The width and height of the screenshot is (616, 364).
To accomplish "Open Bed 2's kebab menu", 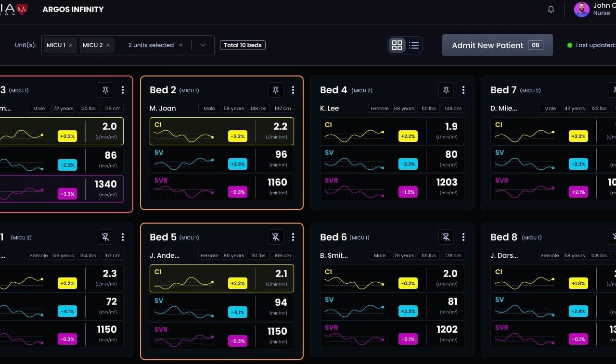I will [x=293, y=90].
